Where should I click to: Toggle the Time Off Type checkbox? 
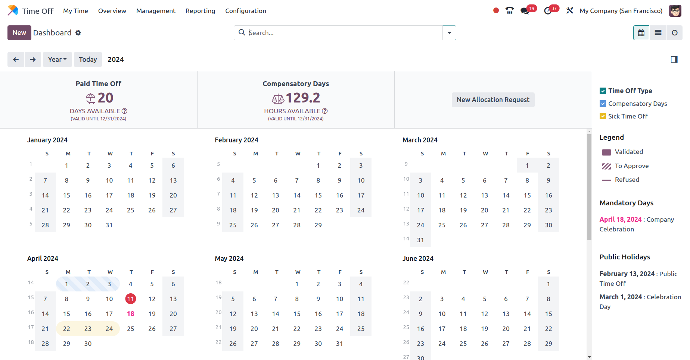pyautogui.click(x=603, y=91)
